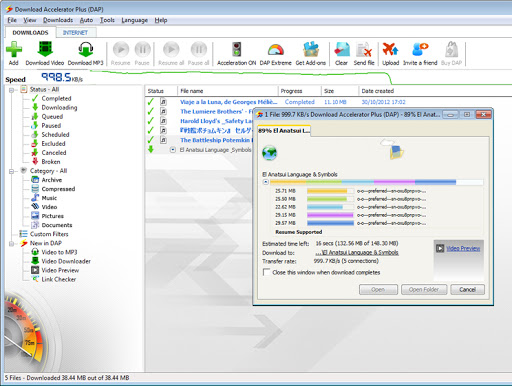Collapse the segment list in download dialog
512x386 pixels.
[x=266, y=182]
